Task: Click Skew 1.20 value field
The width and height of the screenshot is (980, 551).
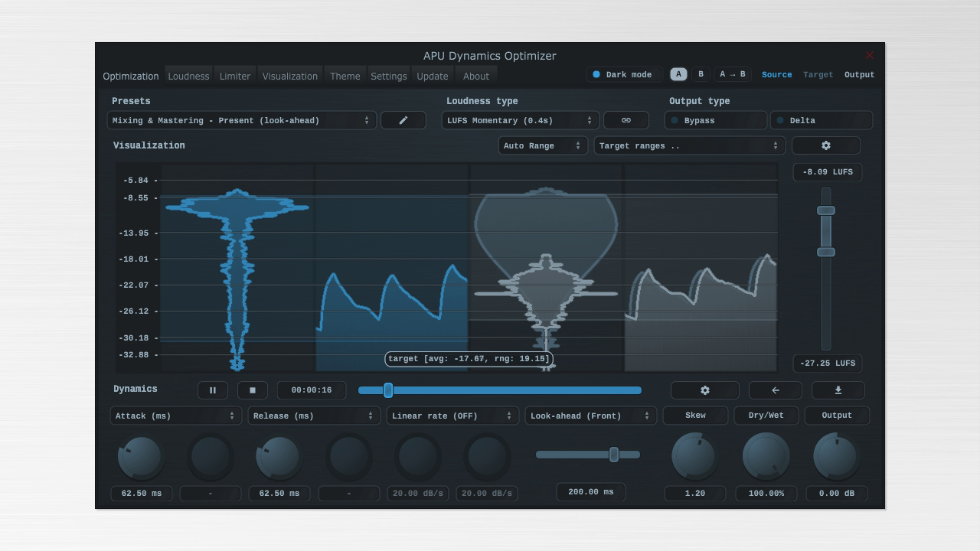Action: click(695, 494)
